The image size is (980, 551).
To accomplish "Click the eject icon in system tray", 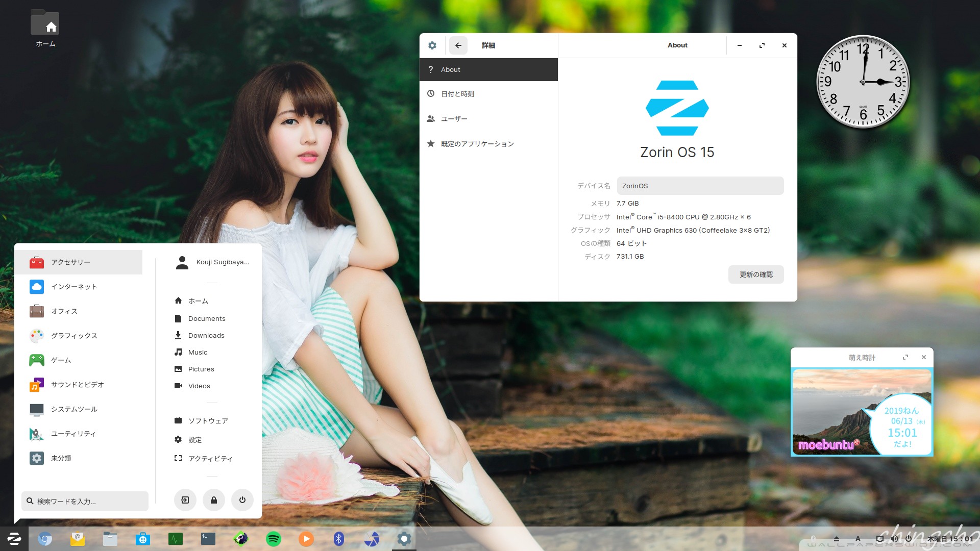I will pyautogui.click(x=837, y=539).
